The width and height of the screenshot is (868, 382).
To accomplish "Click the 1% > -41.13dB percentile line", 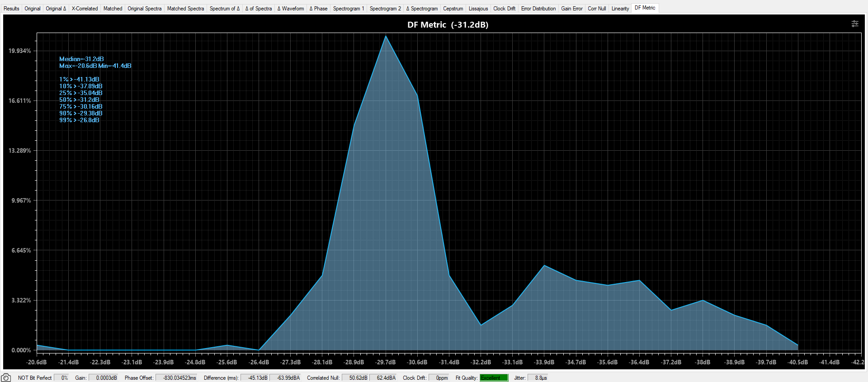I will (79, 79).
